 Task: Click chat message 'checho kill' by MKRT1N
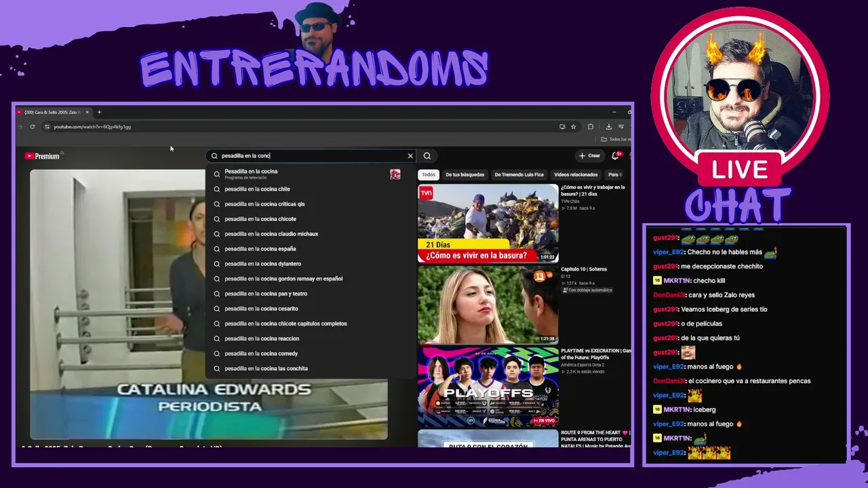coord(709,281)
